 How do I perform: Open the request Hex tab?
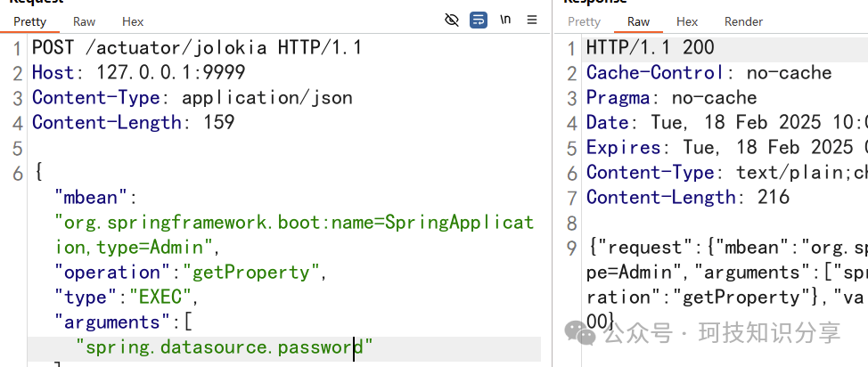[133, 21]
